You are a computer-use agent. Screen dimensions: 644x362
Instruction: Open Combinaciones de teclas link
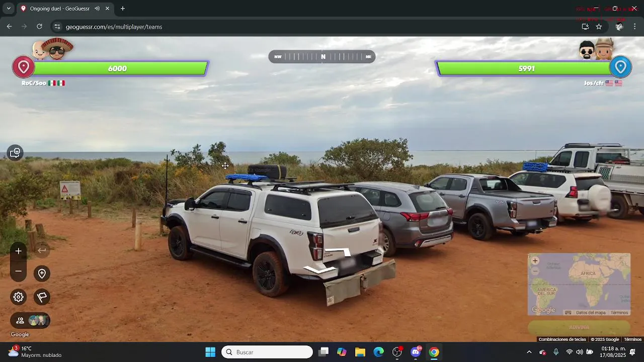(x=562, y=339)
